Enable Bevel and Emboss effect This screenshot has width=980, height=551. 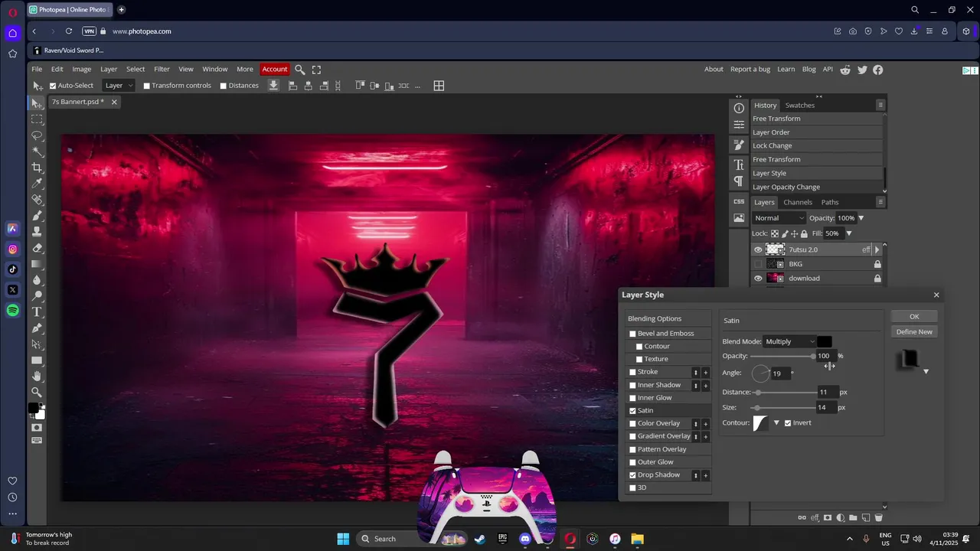632,334
